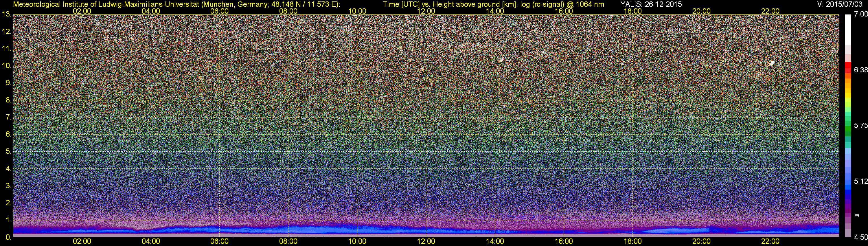Click the 5.75 colorbar scale value
868x246 pixels.
click(861, 125)
